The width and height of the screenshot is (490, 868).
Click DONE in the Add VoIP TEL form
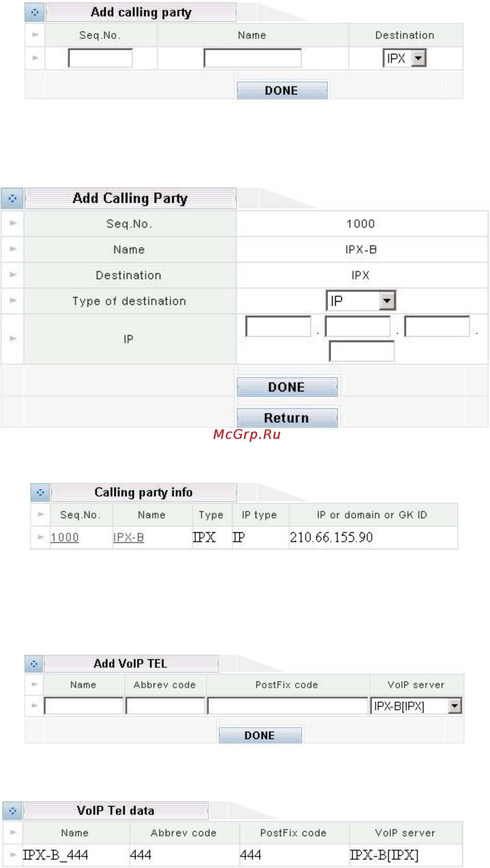pos(260,736)
